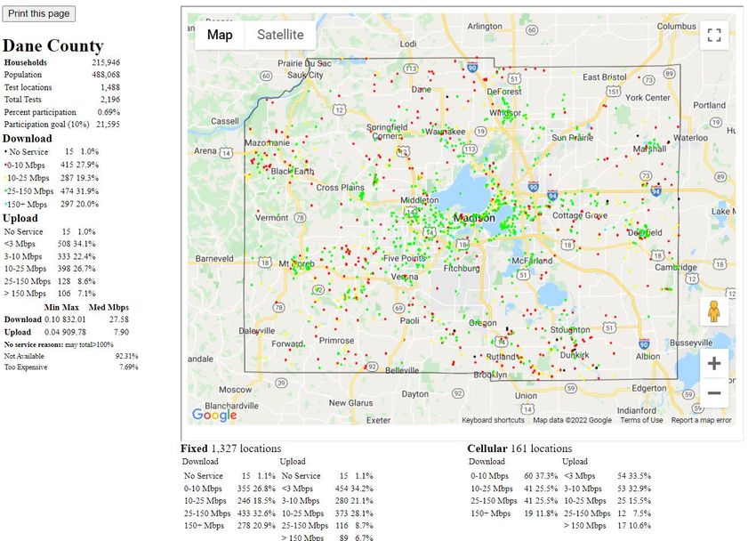Click the Test locations label
Screen dimensions: 756x541
[x=28, y=87]
